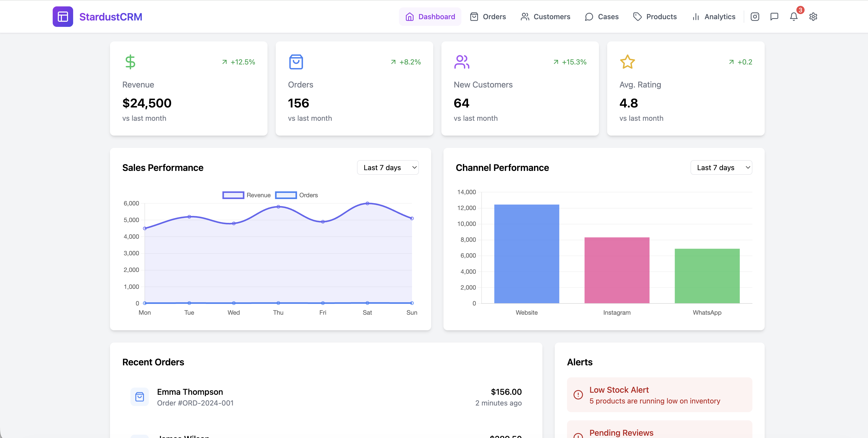Click the Low Stock Alert warning icon
Image resolution: width=868 pixels, height=438 pixels.
click(578, 395)
